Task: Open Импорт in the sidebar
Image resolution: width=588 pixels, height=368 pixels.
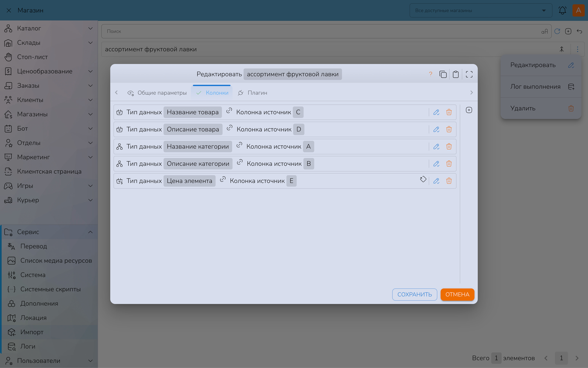Action: (50, 332)
